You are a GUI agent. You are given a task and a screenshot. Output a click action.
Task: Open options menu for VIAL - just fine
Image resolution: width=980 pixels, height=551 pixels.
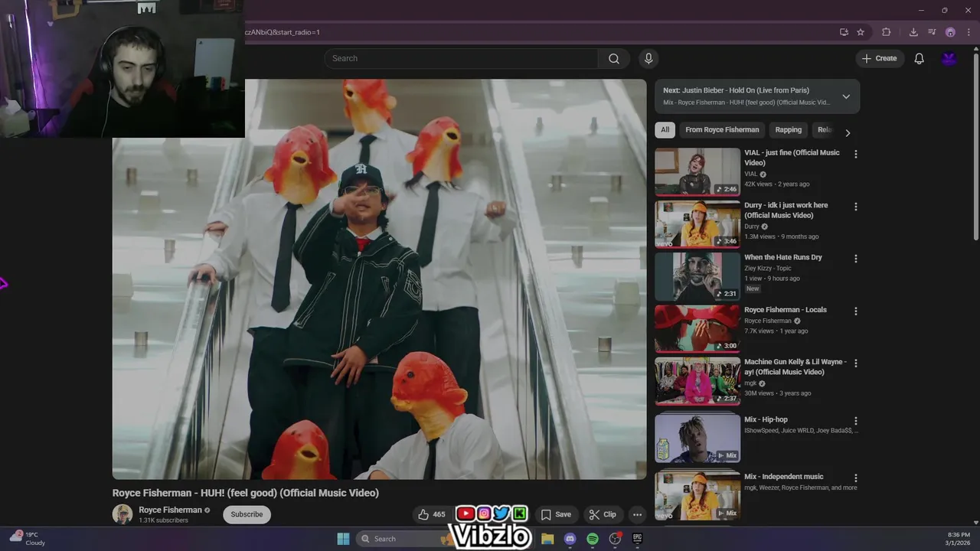tap(856, 154)
